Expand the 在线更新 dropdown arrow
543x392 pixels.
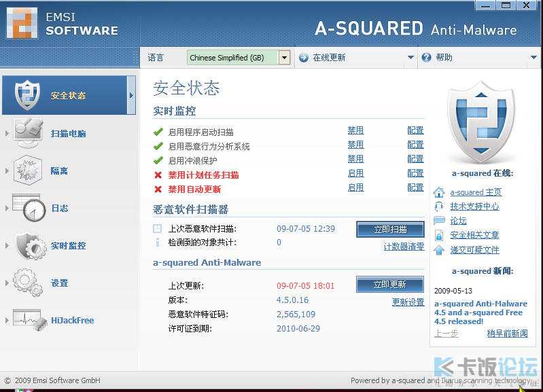tap(410, 58)
